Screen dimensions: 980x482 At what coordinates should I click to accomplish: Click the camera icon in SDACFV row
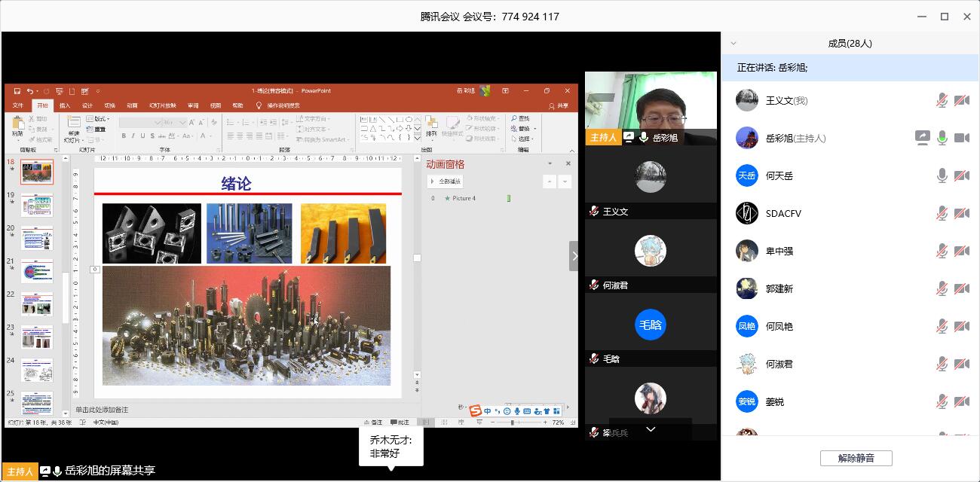click(x=962, y=213)
